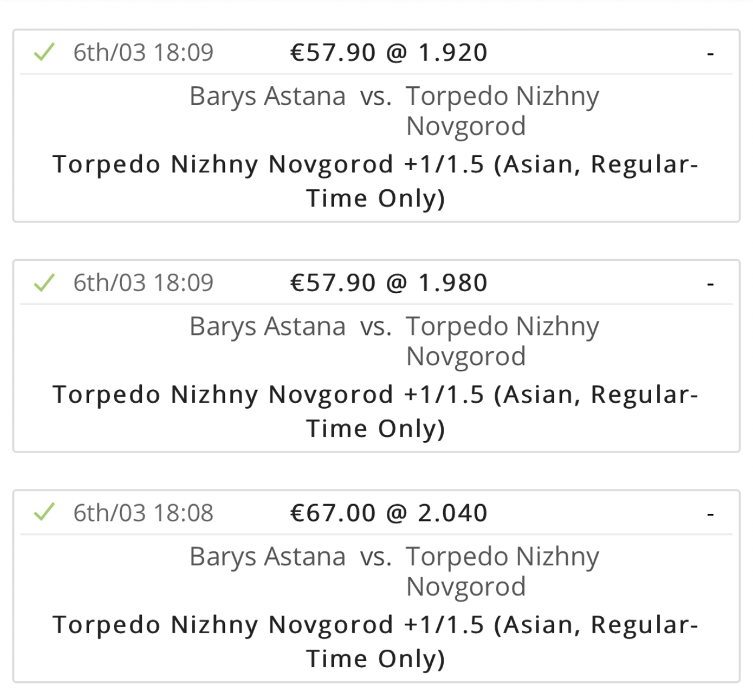Open Barys Astana in the 1.920 bet

click(267, 96)
